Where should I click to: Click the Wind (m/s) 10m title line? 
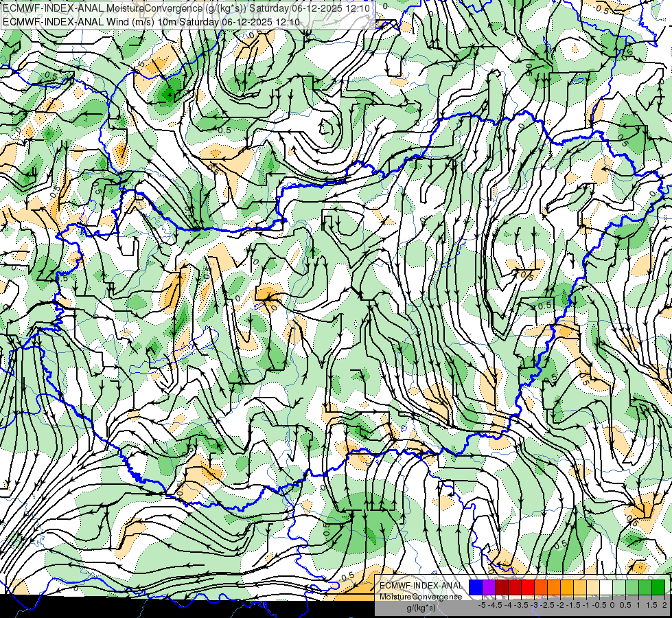(151, 21)
